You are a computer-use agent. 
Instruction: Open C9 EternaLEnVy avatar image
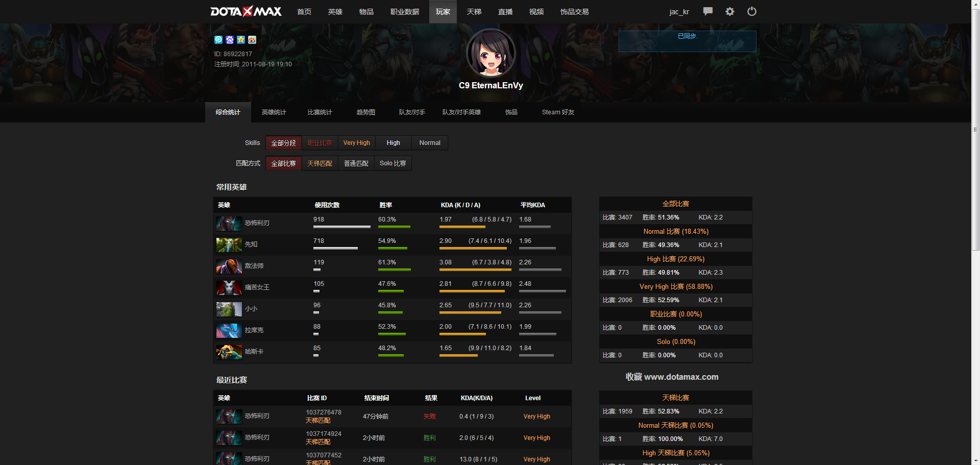click(491, 53)
